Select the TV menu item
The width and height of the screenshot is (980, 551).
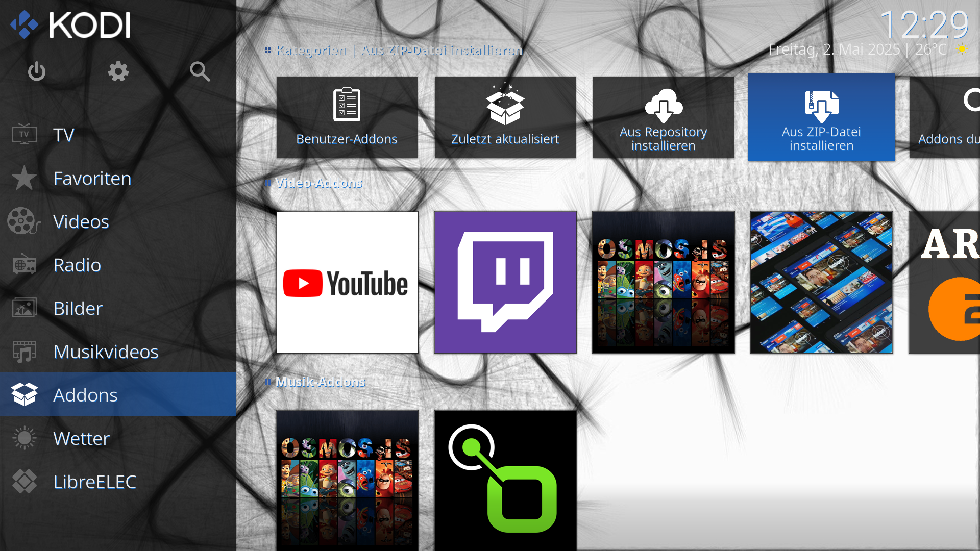(118, 135)
